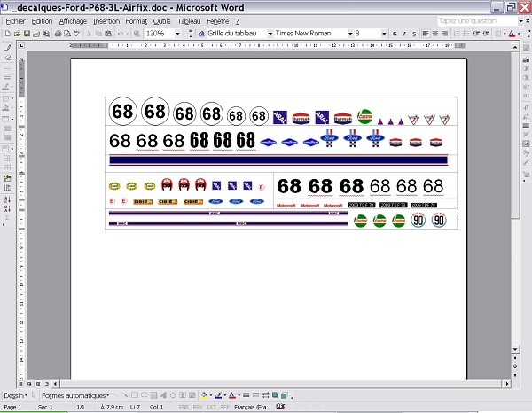The width and height of the screenshot is (532, 413).
Task: Select the table eraser tool
Action: [x=7, y=58]
